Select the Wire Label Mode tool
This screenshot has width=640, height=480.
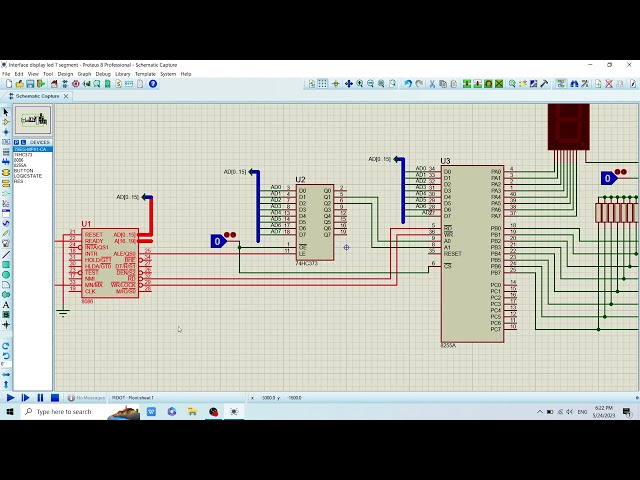[x=6, y=142]
